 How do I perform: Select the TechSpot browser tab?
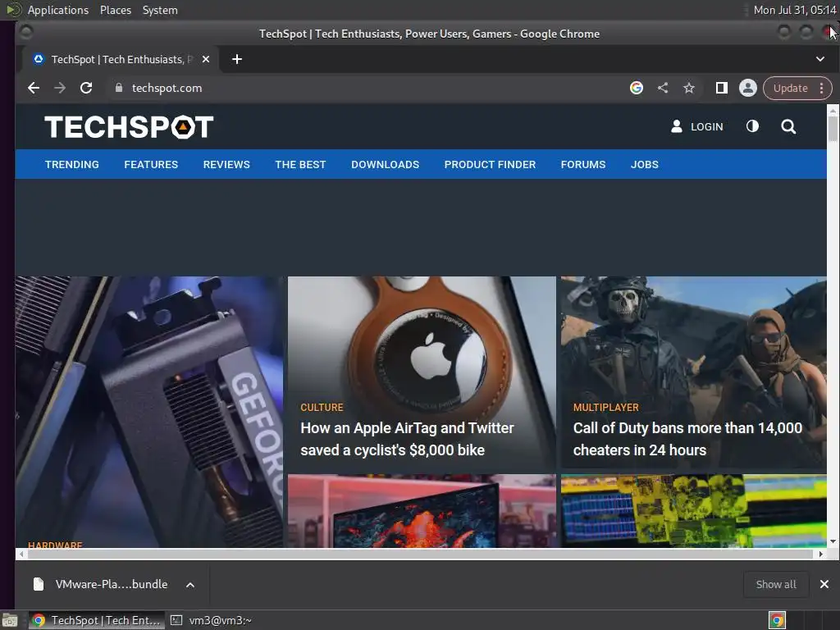pos(118,59)
